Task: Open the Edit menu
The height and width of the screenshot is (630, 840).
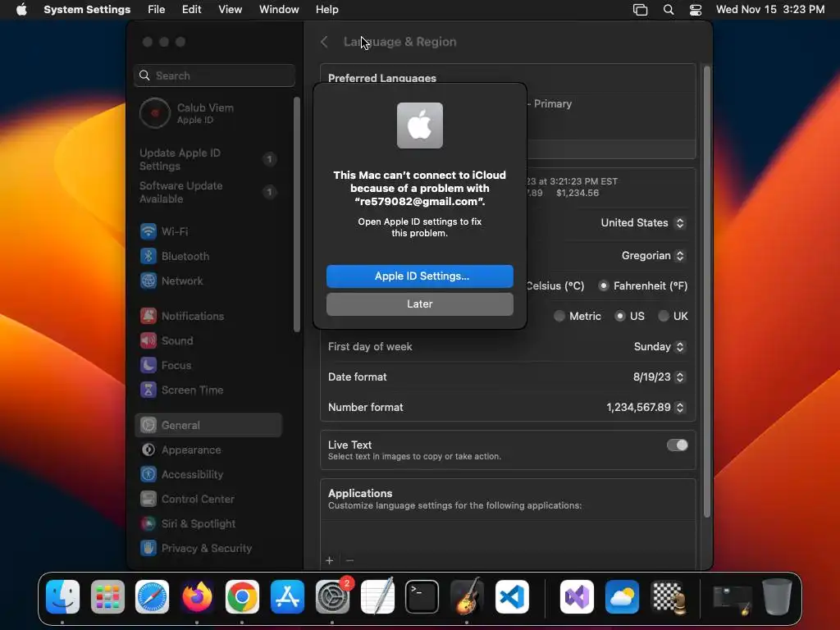Action: (191, 10)
